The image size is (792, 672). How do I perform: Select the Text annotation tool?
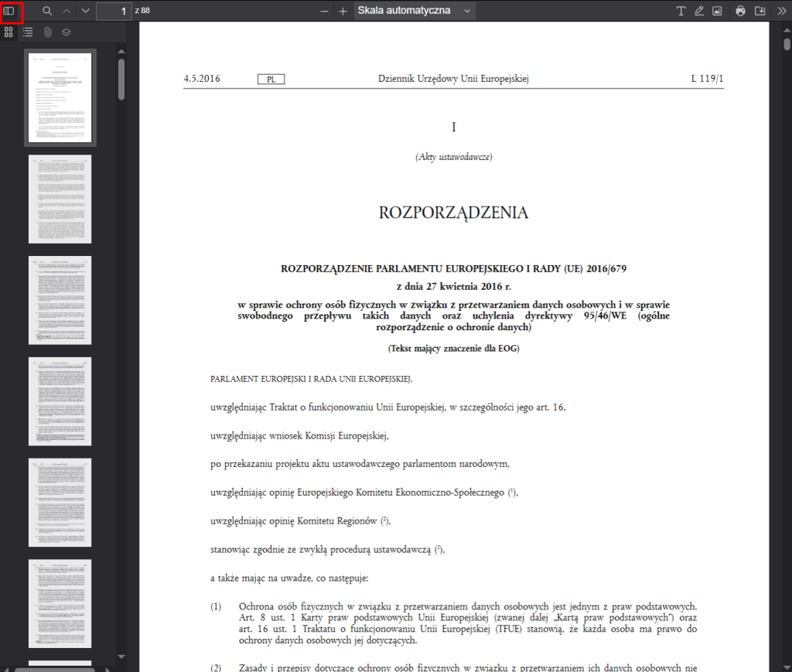(681, 11)
